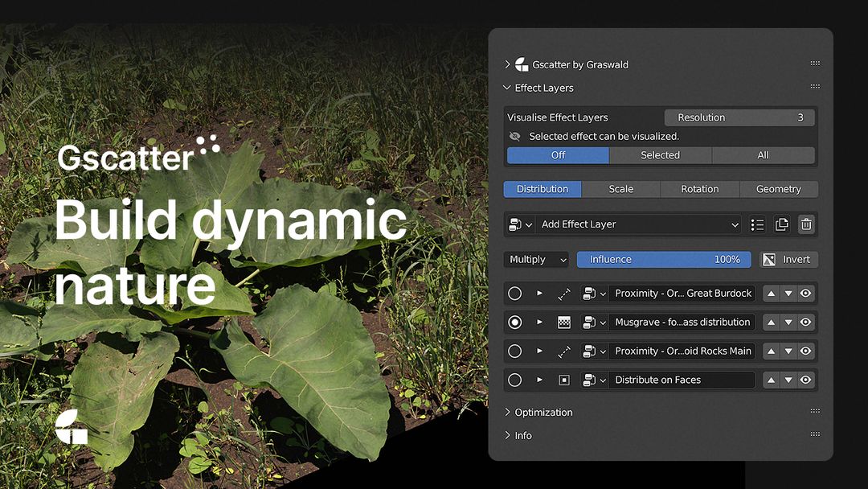Switch to the Geometry tab
Viewport: 868px width, 489px height.
[778, 189]
